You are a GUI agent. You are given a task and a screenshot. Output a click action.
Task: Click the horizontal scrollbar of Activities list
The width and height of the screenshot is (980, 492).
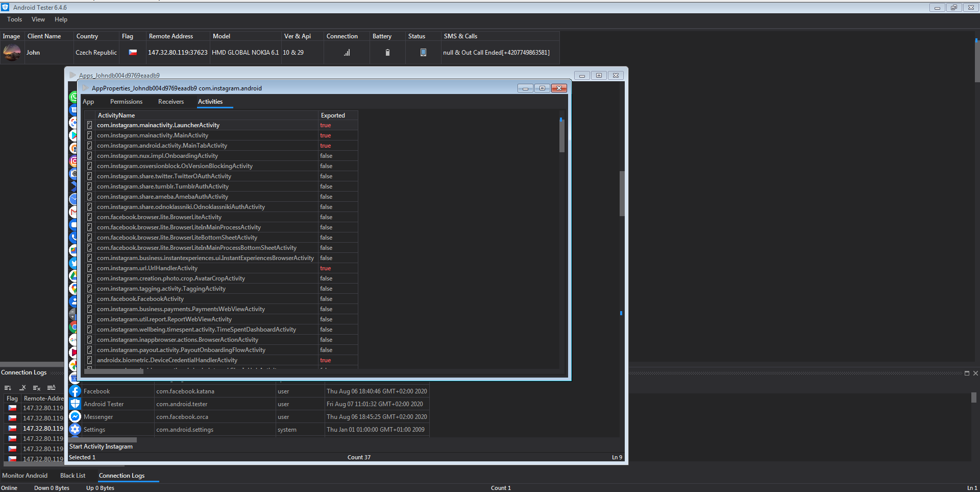(114, 371)
